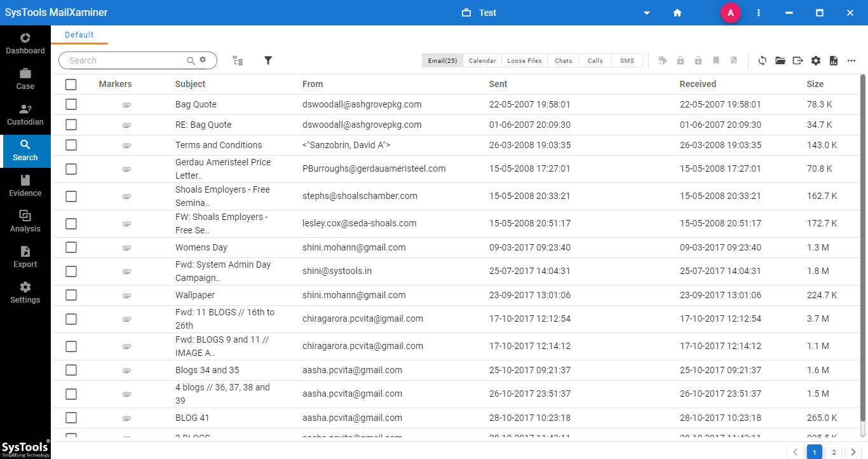Viewport: 868px width, 459px height.
Task: Sort by the Subject column header
Action: (x=191, y=84)
